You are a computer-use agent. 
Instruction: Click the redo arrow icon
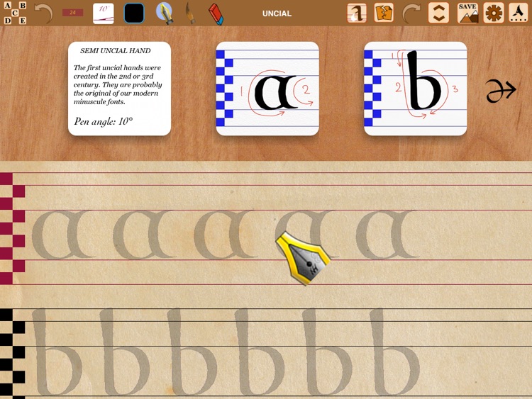coord(411,13)
